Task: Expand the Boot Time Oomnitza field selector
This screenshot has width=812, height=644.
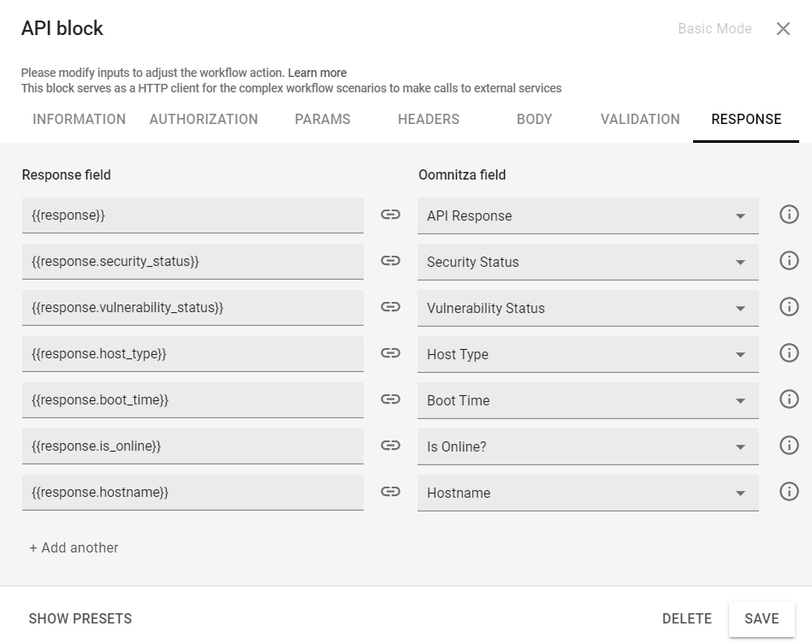Action: (x=588, y=400)
